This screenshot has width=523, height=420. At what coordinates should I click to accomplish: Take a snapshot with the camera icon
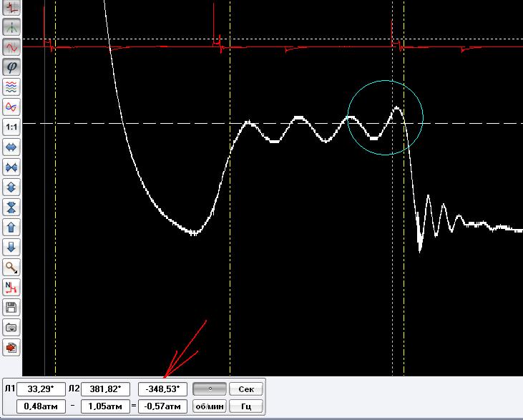click(11, 328)
